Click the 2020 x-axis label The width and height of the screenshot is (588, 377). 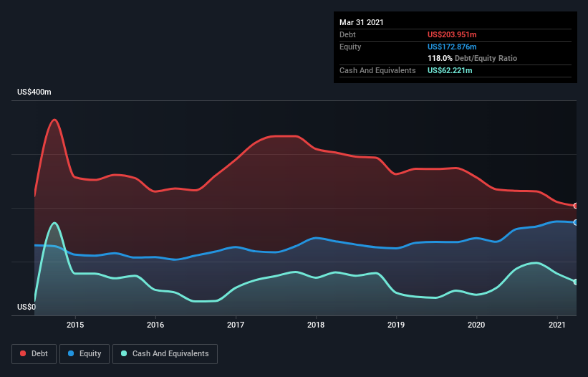[x=476, y=325]
